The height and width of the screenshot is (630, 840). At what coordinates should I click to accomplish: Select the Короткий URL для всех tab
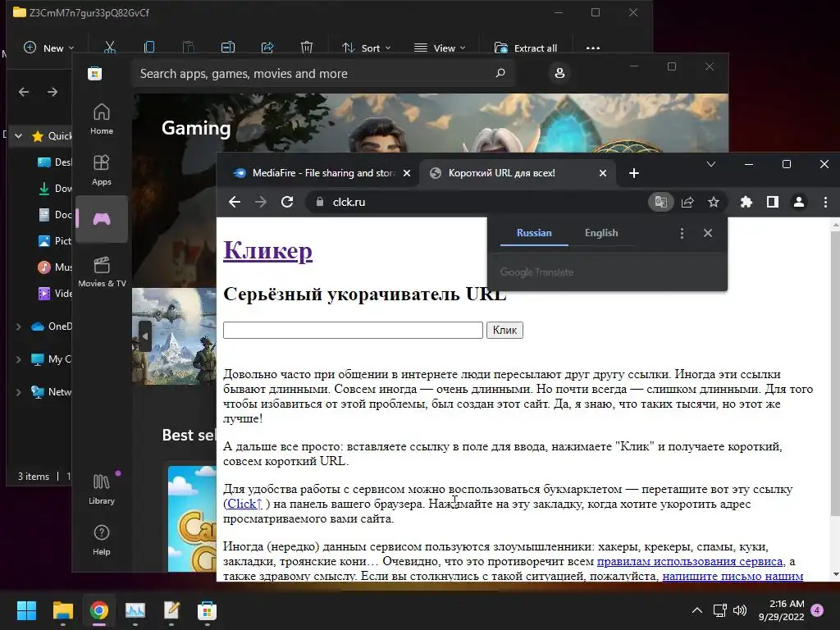[518, 173]
